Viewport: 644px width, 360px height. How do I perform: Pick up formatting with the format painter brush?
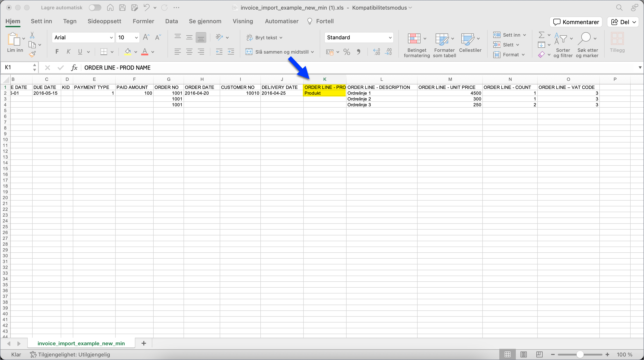(x=32, y=54)
